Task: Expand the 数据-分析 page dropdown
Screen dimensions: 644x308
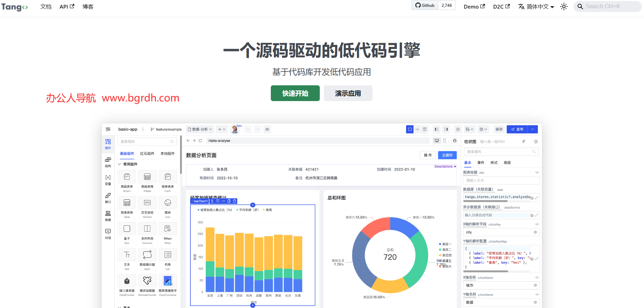Action: pyautogui.click(x=200, y=129)
